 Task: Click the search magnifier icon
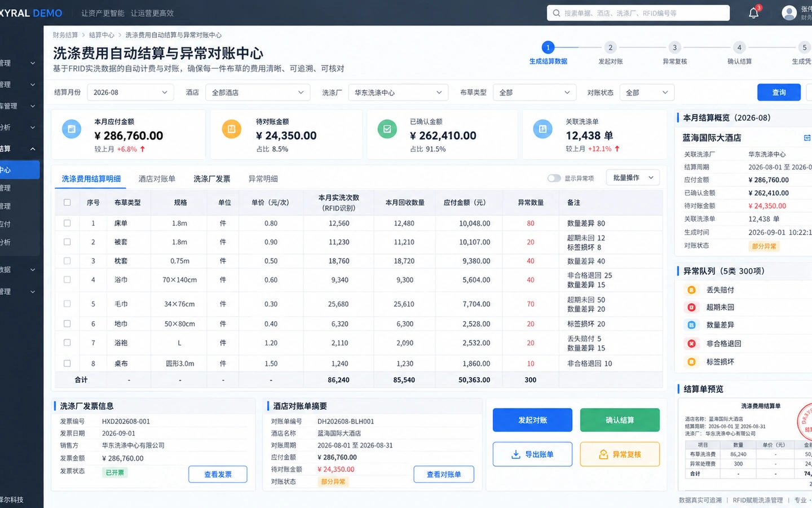[x=557, y=13]
